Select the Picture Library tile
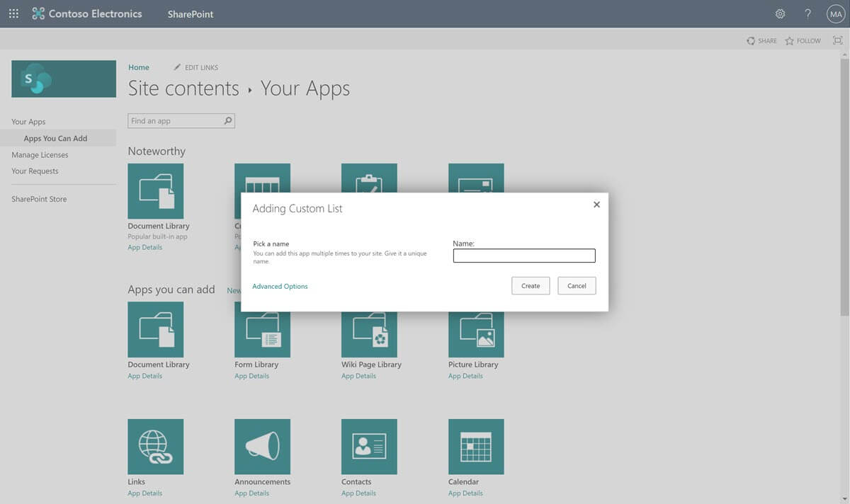The image size is (850, 504). tap(476, 334)
